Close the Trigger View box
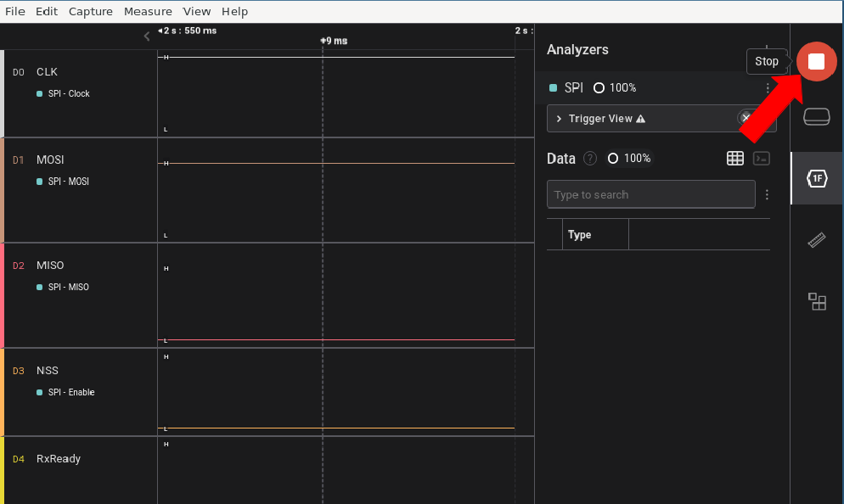The height and width of the screenshot is (504, 844). 746,118
